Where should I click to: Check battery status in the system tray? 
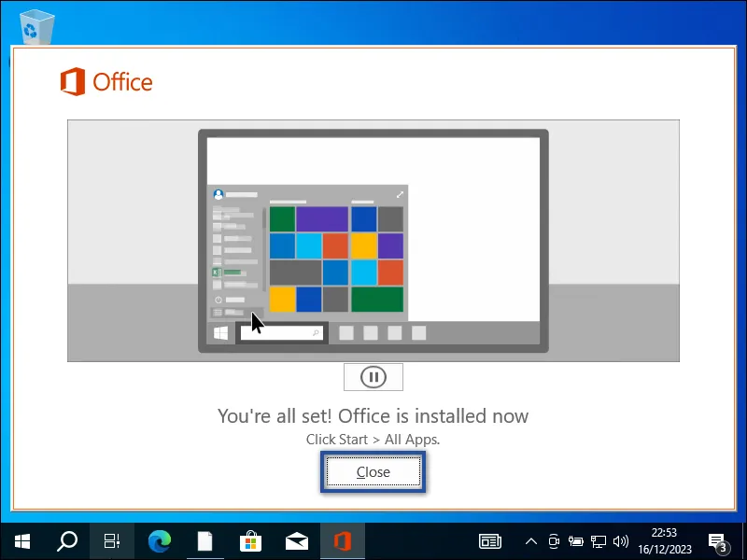576,541
